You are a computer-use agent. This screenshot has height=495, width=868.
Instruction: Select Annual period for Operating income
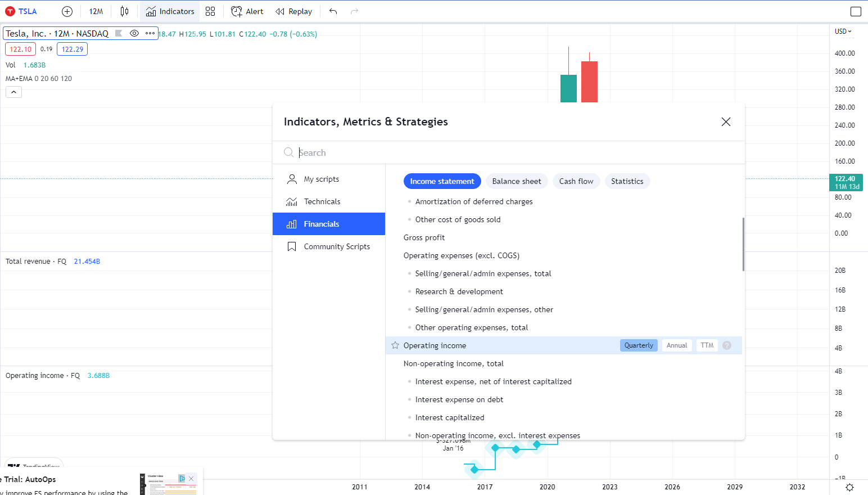(x=677, y=345)
